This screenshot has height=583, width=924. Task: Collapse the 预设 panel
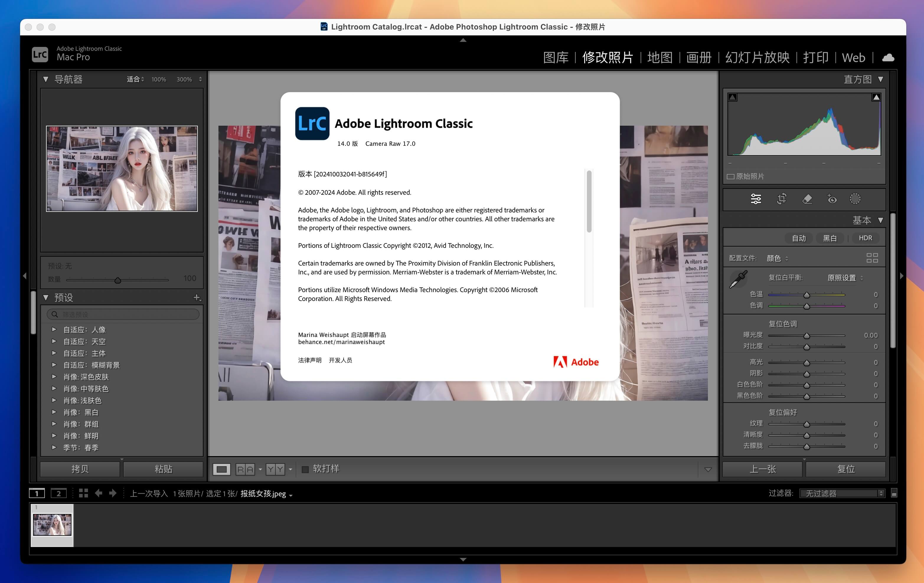click(x=46, y=298)
